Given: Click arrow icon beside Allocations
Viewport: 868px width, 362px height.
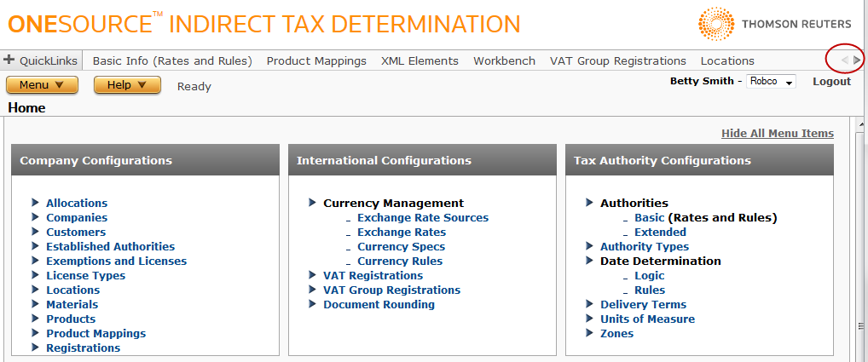Looking at the screenshot, I should pos(35,203).
